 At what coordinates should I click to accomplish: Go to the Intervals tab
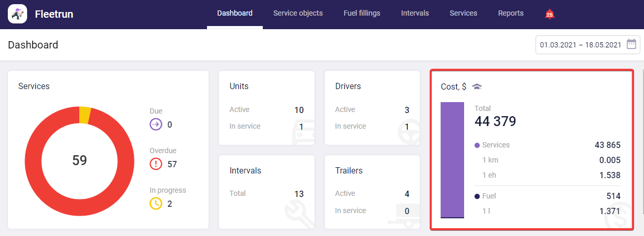pos(415,14)
